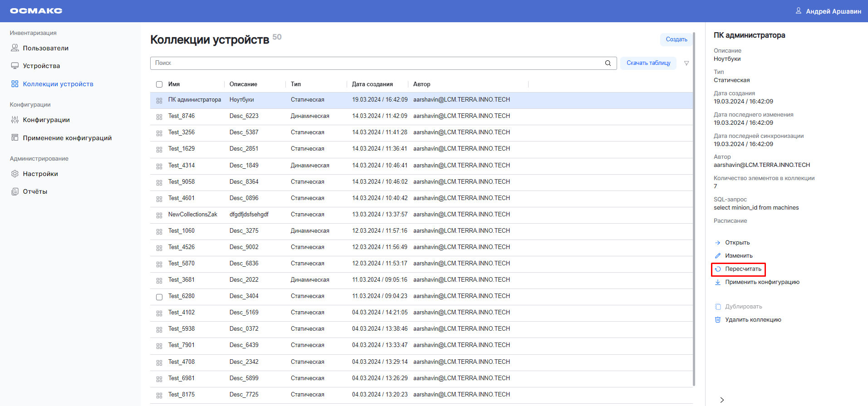Sort by the Дата создания column header
The height and width of the screenshot is (406, 868).
372,84
